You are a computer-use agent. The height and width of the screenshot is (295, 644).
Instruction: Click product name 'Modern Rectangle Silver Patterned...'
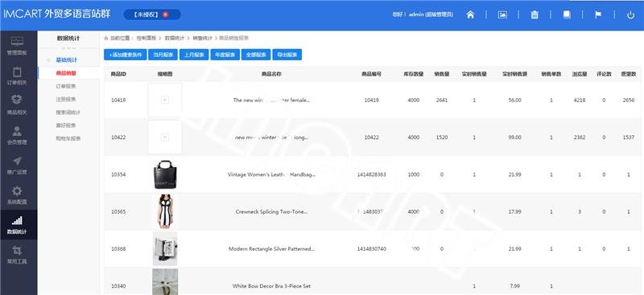[x=271, y=248]
